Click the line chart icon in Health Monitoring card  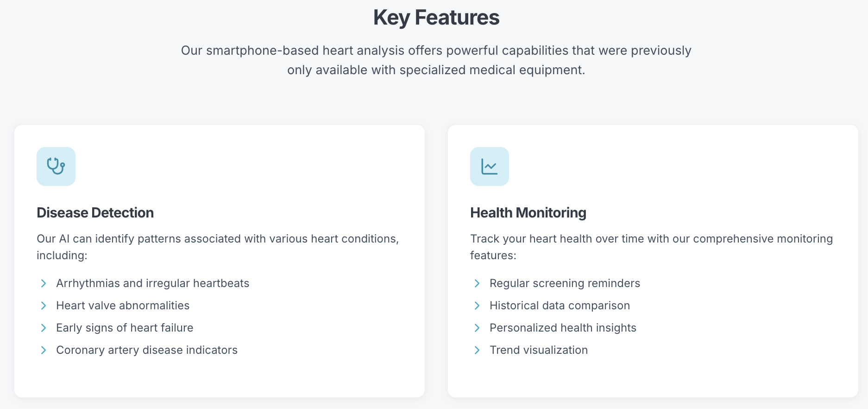click(x=489, y=166)
